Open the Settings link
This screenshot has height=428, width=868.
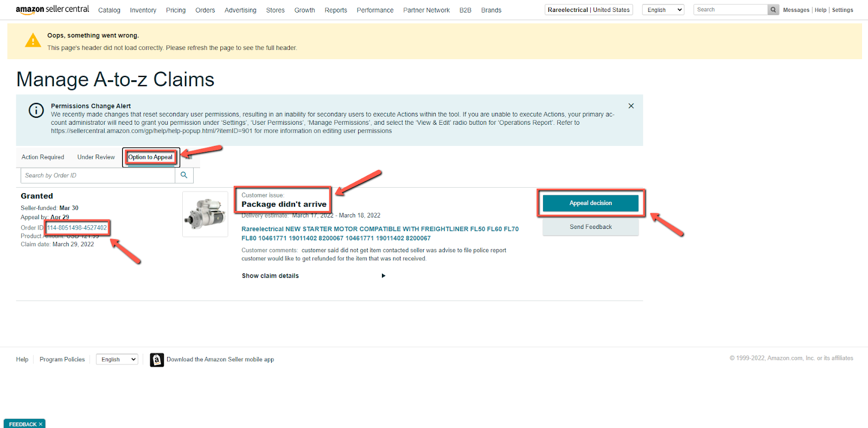tap(843, 10)
